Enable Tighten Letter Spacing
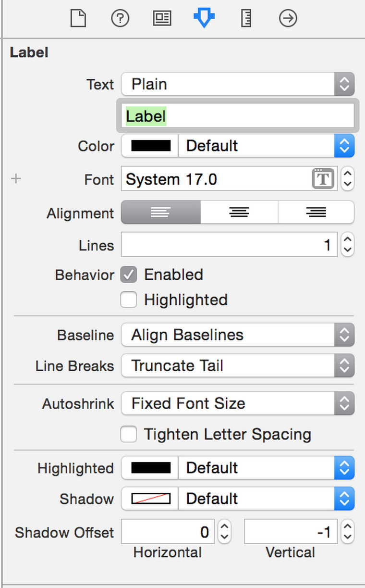This screenshot has height=588, width=365. (129, 435)
